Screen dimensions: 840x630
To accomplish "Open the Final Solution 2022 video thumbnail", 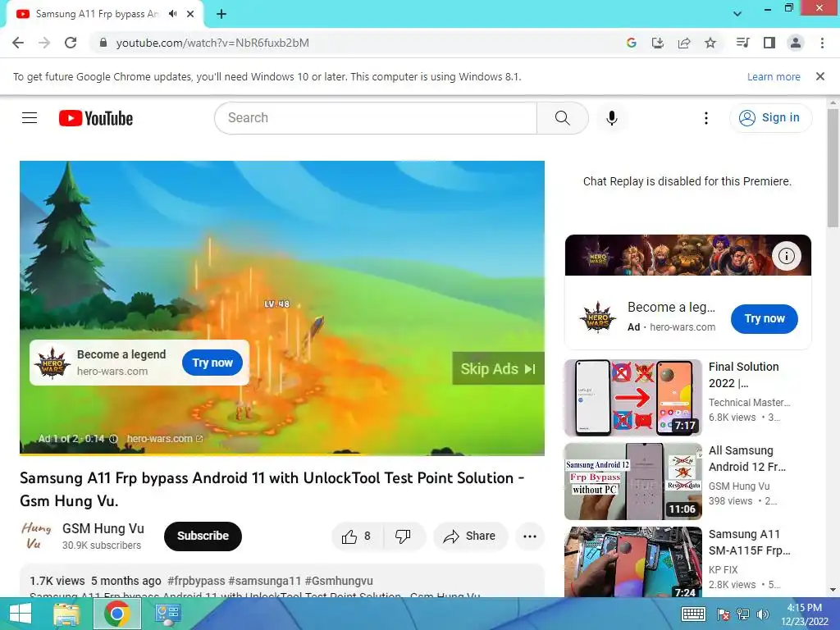I will pyautogui.click(x=633, y=398).
